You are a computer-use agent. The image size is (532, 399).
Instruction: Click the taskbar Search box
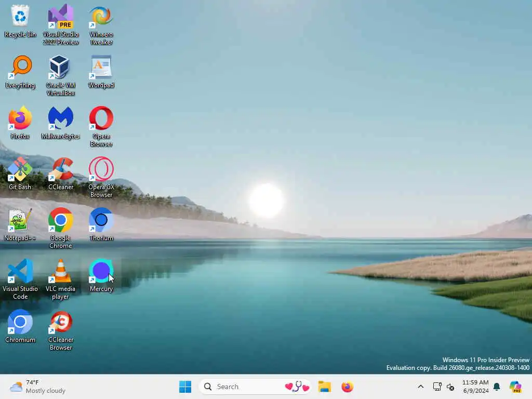click(255, 387)
